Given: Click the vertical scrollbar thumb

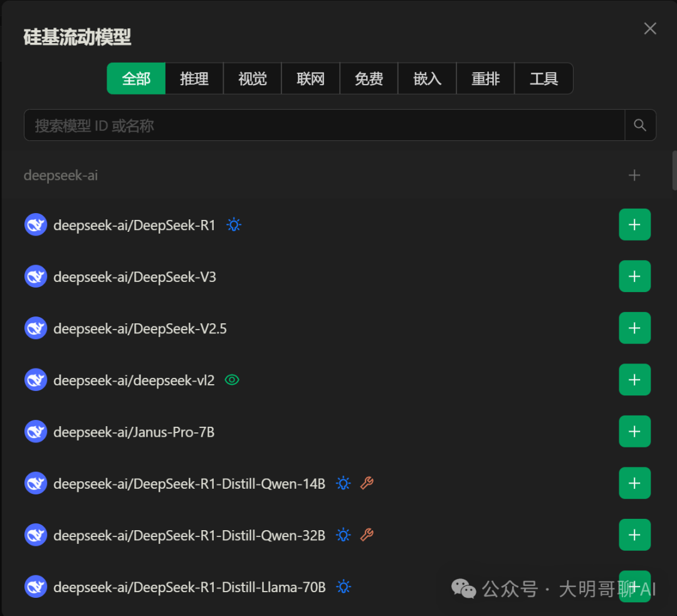Looking at the screenshot, I should tap(674, 170).
